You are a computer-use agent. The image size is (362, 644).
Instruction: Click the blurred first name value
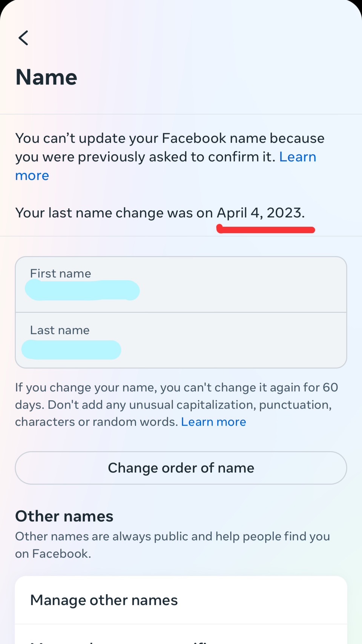(x=82, y=290)
